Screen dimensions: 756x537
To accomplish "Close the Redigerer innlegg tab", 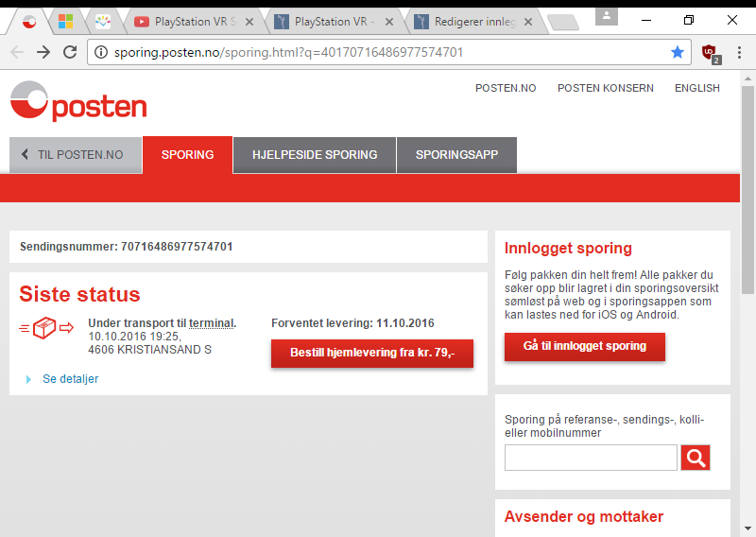I will coord(528,22).
